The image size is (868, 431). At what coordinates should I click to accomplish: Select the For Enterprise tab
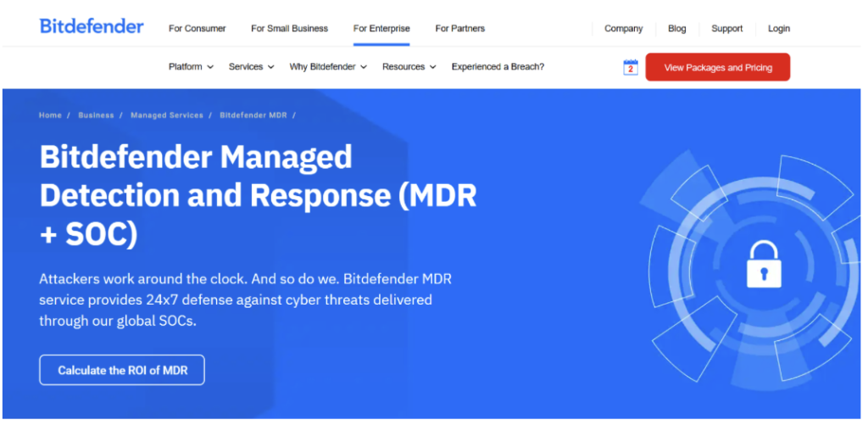tap(381, 28)
